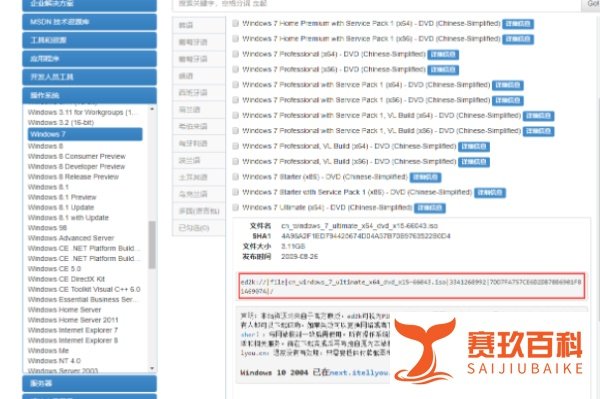This screenshot has height=399, width=600.
Task: View details of Professional SP1 VL Build (x86)
Action: [x=538, y=131]
